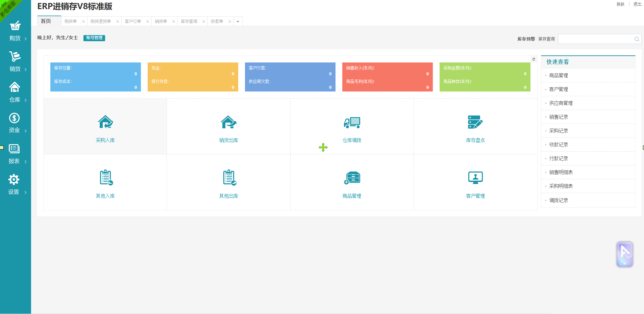Click the refresh icon above statistics cards
This screenshot has width=644, height=314.
click(x=534, y=59)
